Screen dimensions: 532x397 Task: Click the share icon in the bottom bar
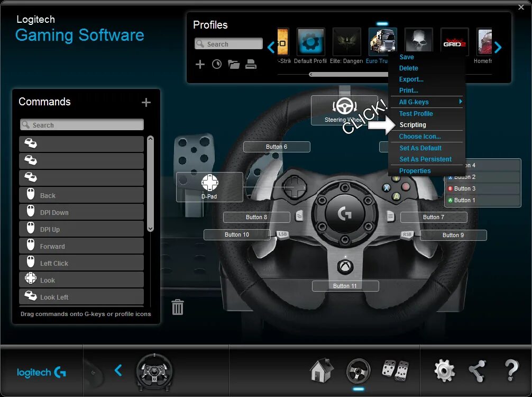(x=478, y=371)
